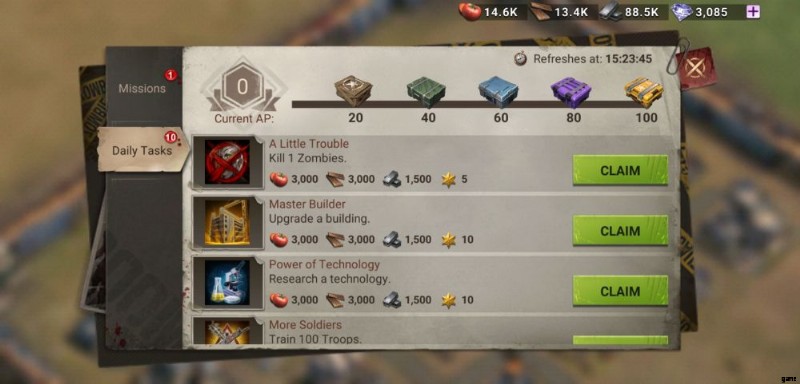The image size is (800, 384).
Task: Open the 60 AP blue crate reward
Action: (x=498, y=92)
